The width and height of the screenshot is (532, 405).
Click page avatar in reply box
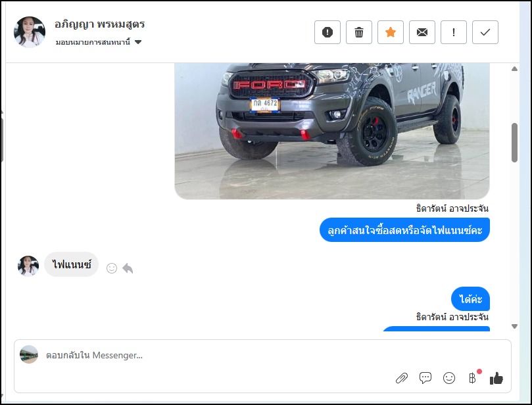pyautogui.click(x=29, y=354)
